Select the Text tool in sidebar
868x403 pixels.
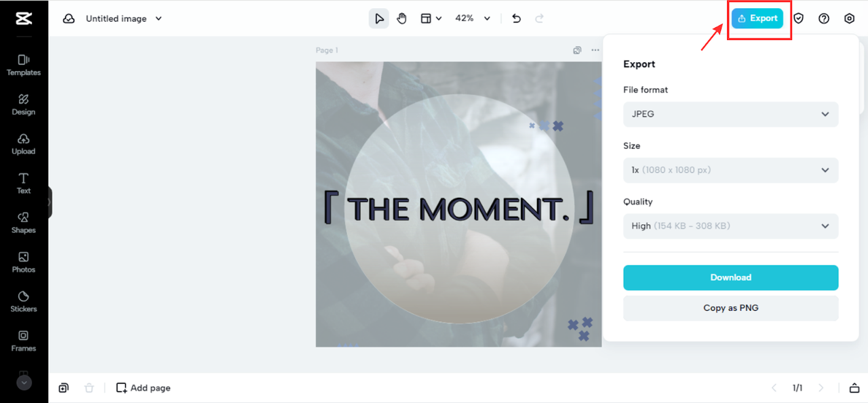pyautogui.click(x=24, y=183)
